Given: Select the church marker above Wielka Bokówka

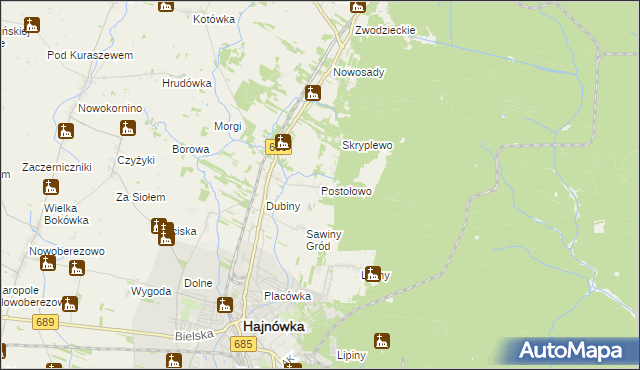Looking at the screenshot, I should [51, 187].
